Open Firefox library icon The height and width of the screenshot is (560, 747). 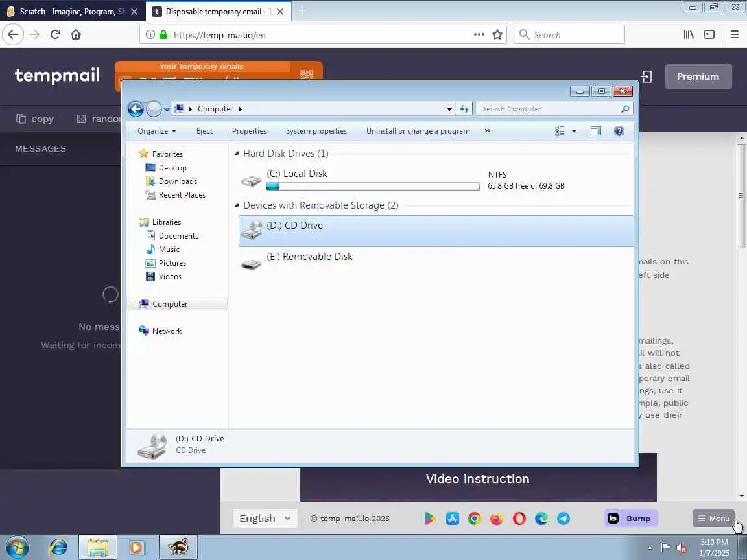pyautogui.click(x=689, y=35)
